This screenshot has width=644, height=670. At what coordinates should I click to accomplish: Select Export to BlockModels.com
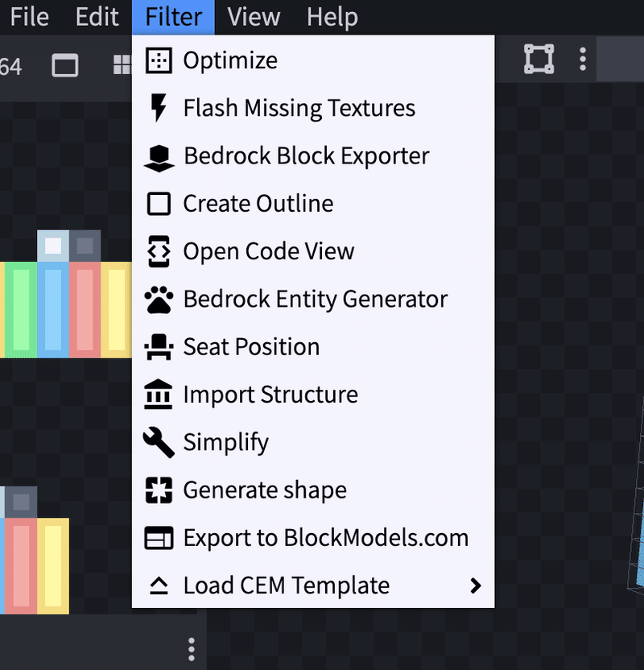(313, 538)
